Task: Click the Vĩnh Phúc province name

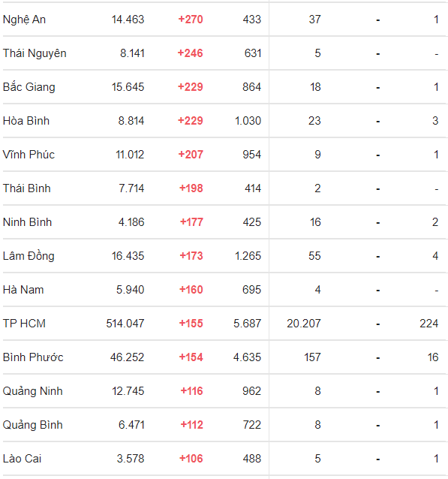Action: (x=29, y=155)
